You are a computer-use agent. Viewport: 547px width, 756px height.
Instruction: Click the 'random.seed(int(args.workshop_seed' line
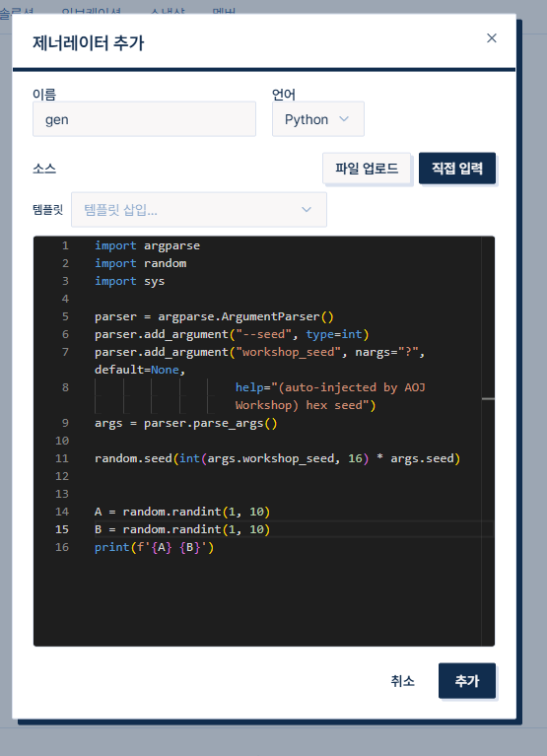click(x=278, y=458)
